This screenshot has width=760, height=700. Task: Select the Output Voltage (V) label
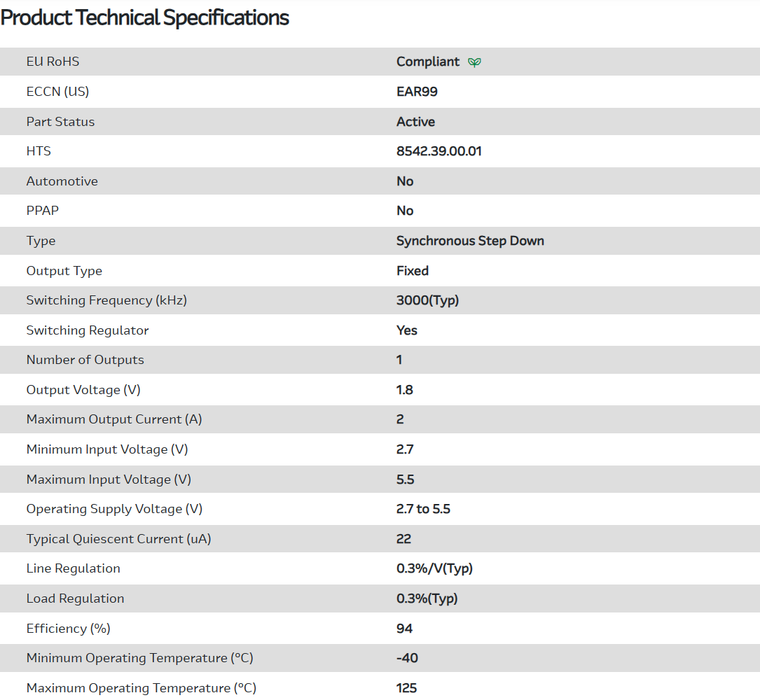[x=83, y=390]
